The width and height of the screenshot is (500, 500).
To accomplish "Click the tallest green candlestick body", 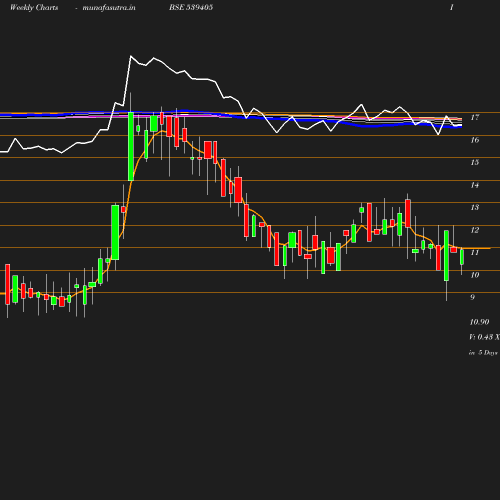I will click(131, 147).
